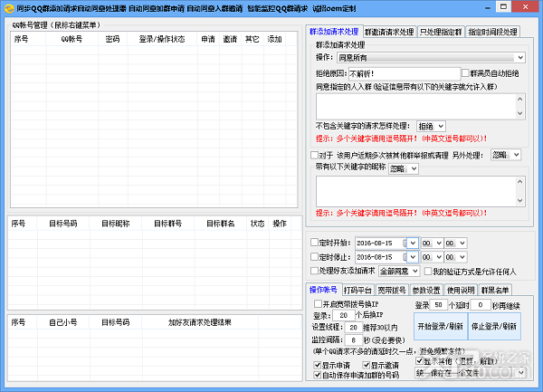Click the 设置线程 value field
543x392 pixels.
tap(353, 327)
